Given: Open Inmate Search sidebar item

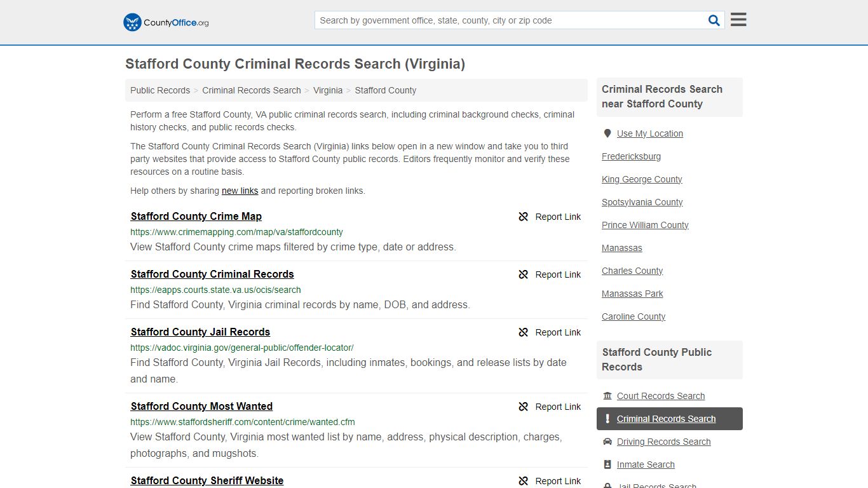Looking at the screenshot, I should point(646,464).
